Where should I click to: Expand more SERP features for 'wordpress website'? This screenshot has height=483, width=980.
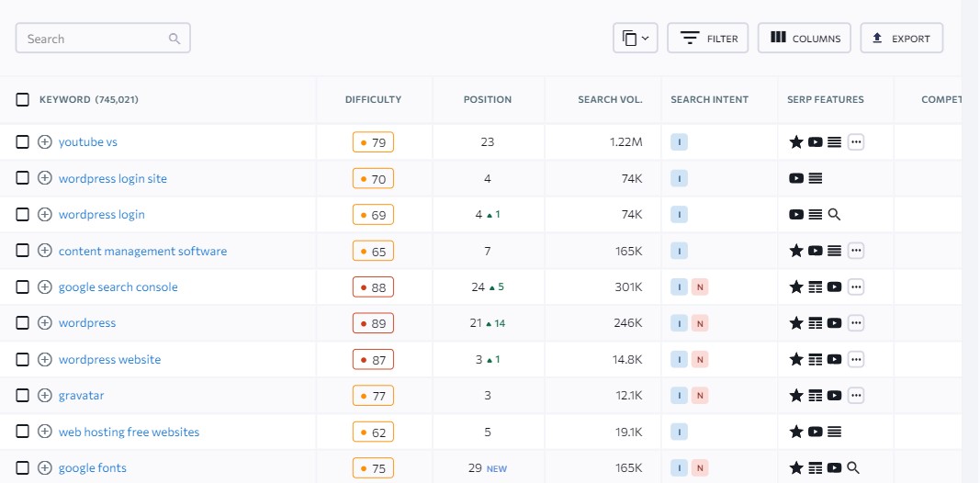856,359
